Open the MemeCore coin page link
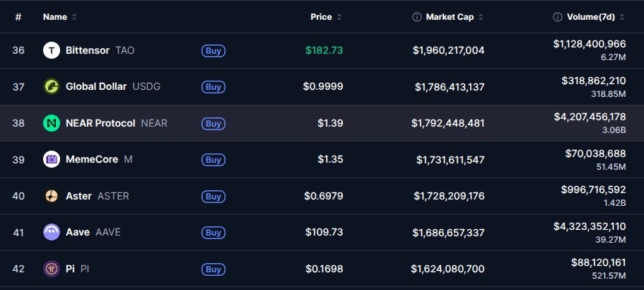This screenshot has width=644, height=290. [92, 160]
